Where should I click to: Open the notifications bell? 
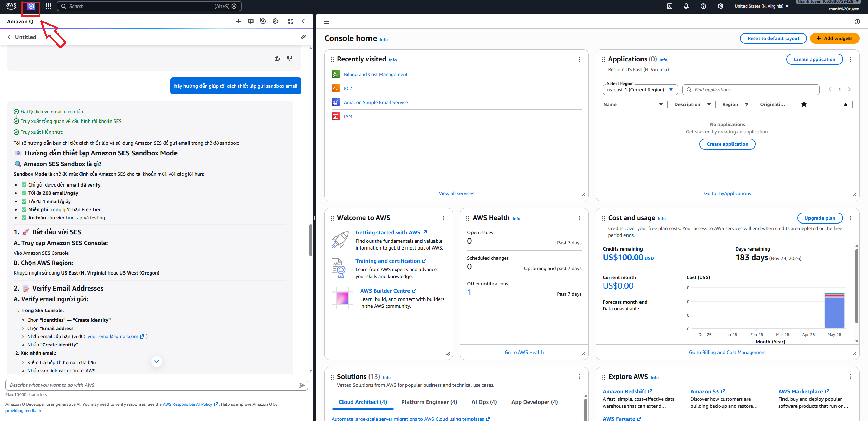coord(686,6)
